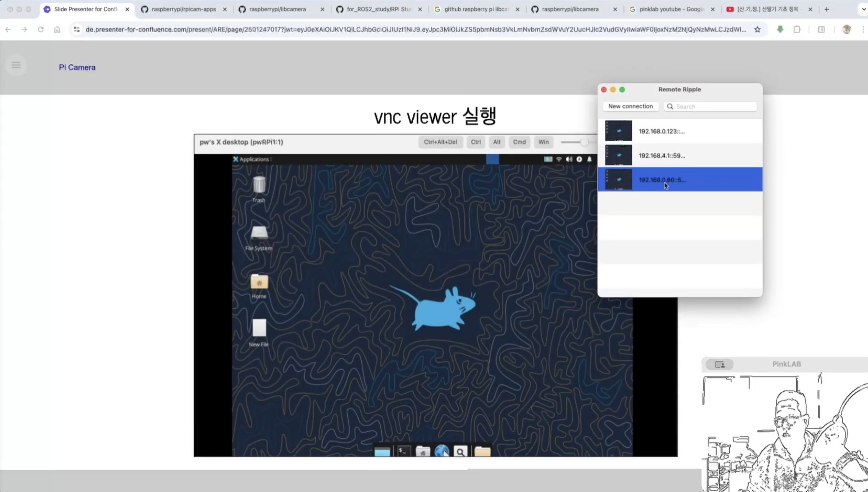The height and width of the screenshot is (492, 868).
Task: Click the PinkLAB screen share icon
Action: point(719,364)
